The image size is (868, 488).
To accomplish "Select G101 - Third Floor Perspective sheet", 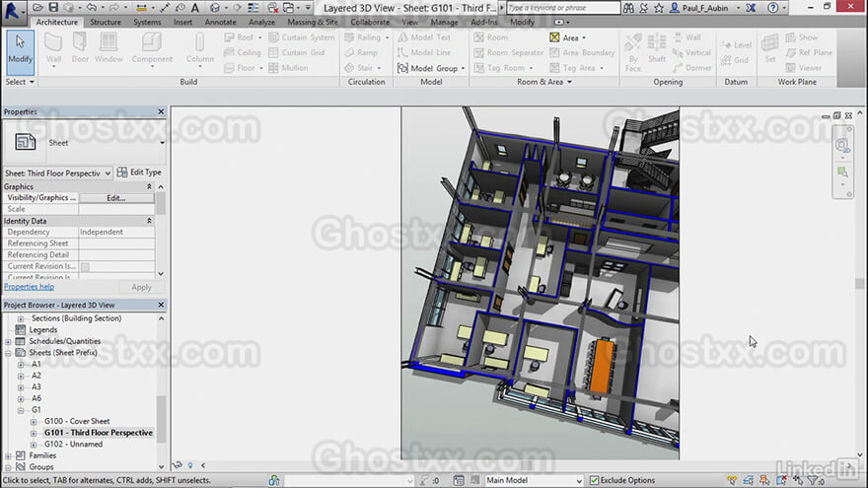I will 99,433.
